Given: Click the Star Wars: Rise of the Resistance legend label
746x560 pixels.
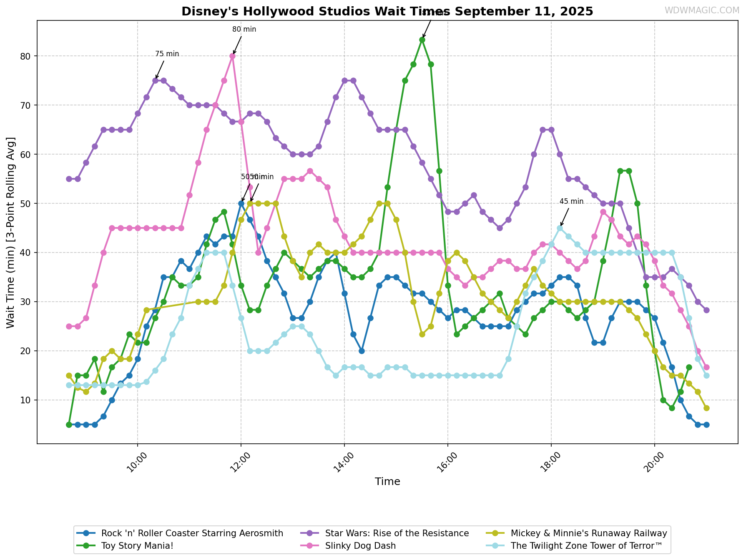Looking at the screenshot, I should coord(397,533).
